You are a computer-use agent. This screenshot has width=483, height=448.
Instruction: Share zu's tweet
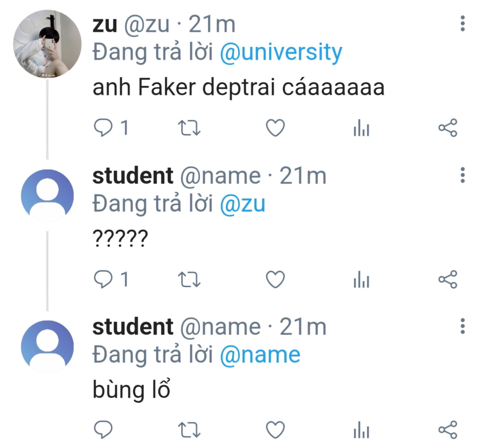point(448,128)
